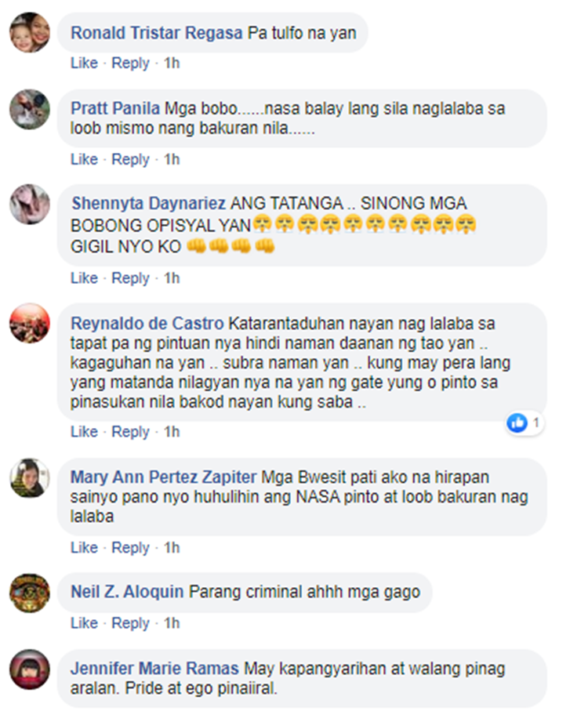The width and height of the screenshot is (588, 711).
Task: Open Ronald Tristar Regasa's profile picture
Action: point(30,33)
